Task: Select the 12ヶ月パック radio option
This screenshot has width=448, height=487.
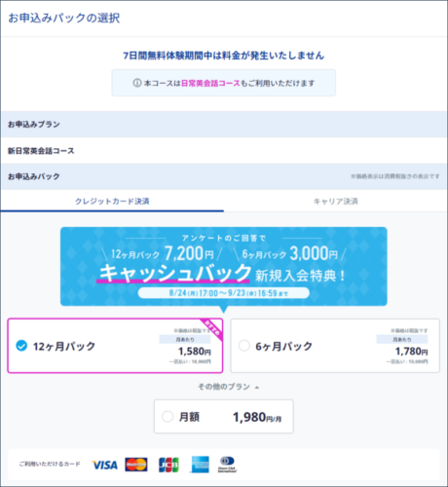Action: [x=21, y=346]
